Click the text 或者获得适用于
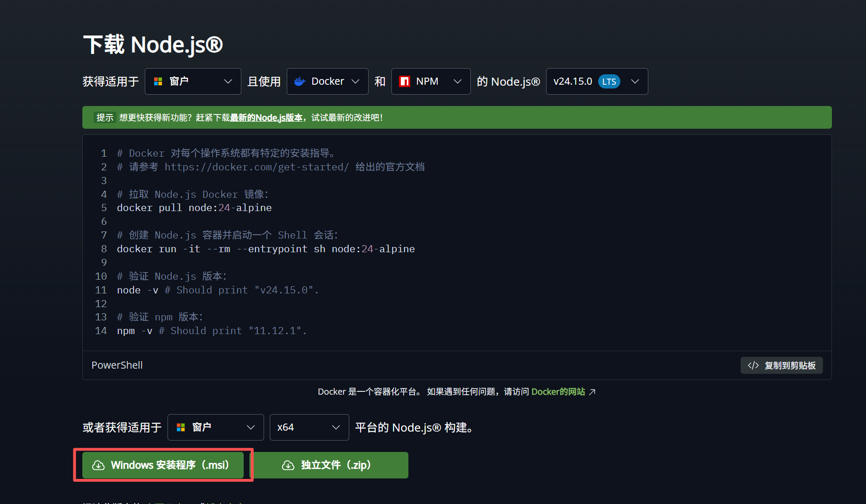This screenshot has width=866, height=504. [122, 427]
